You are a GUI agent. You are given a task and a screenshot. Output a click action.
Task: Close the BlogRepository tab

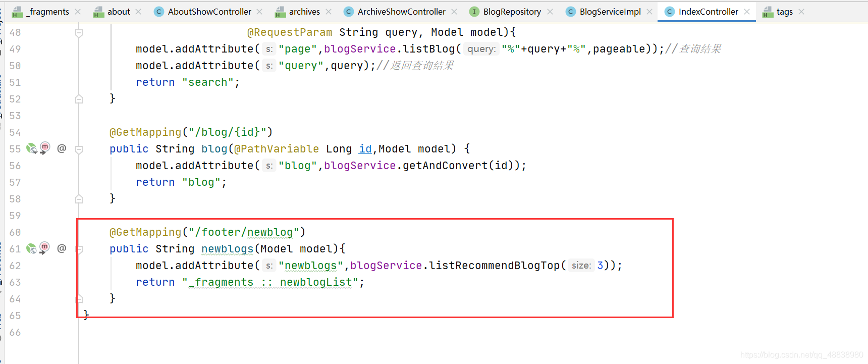(x=550, y=12)
